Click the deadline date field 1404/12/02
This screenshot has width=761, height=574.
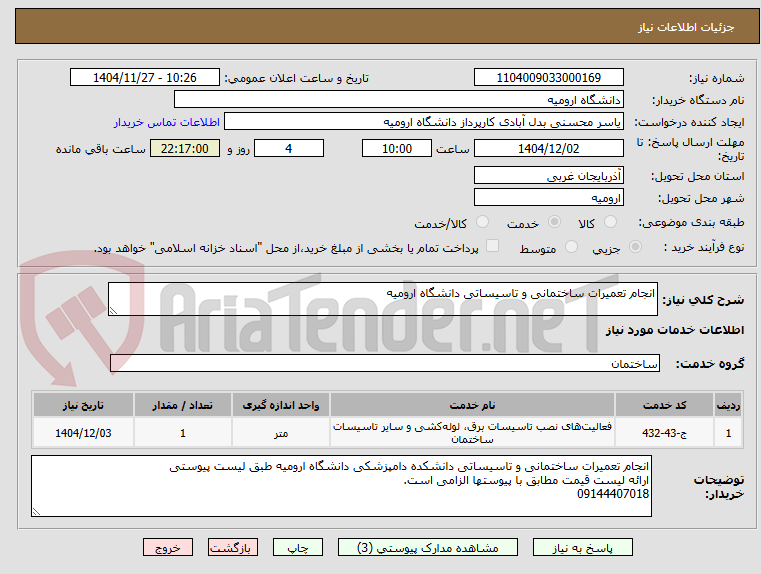coord(548,148)
